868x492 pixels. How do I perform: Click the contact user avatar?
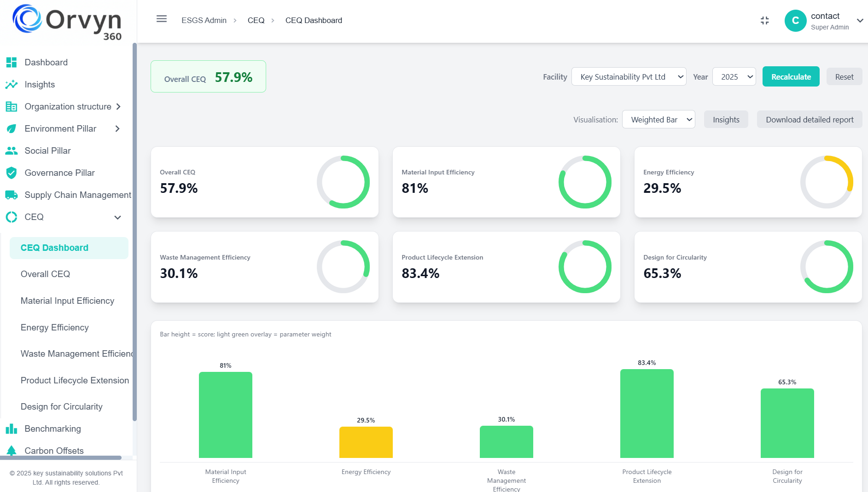pyautogui.click(x=795, y=21)
